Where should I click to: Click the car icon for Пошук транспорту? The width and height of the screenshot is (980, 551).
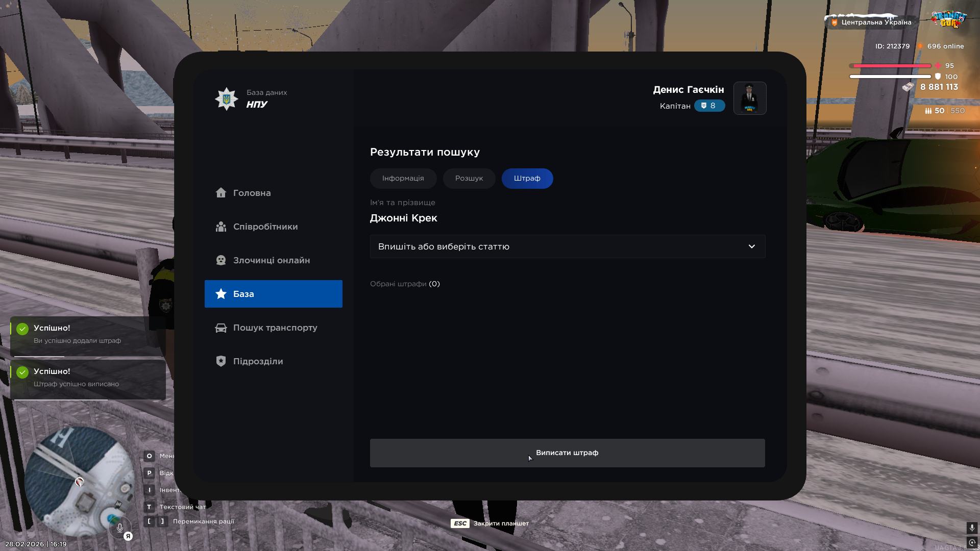pyautogui.click(x=220, y=328)
